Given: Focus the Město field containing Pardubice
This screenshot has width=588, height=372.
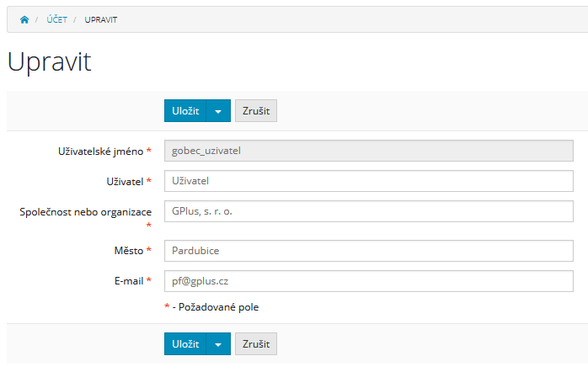Looking at the screenshot, I should click(x=369, y=251).
